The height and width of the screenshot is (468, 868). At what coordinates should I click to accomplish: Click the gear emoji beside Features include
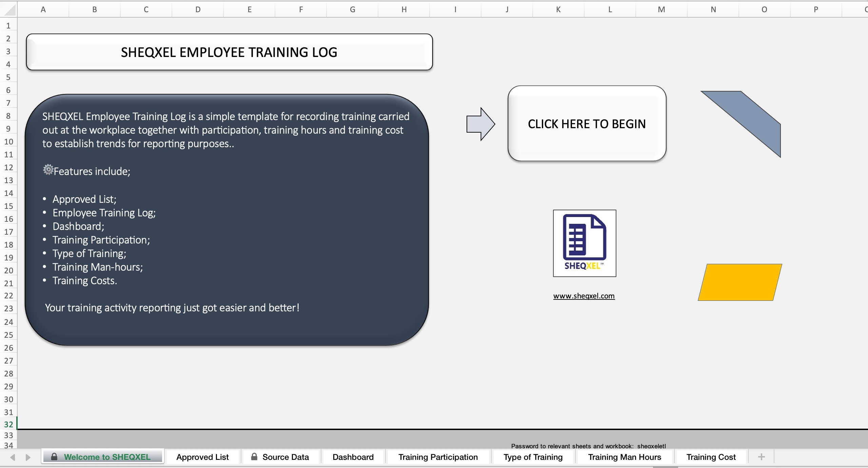pyautogui.click(x=48, y=170)
